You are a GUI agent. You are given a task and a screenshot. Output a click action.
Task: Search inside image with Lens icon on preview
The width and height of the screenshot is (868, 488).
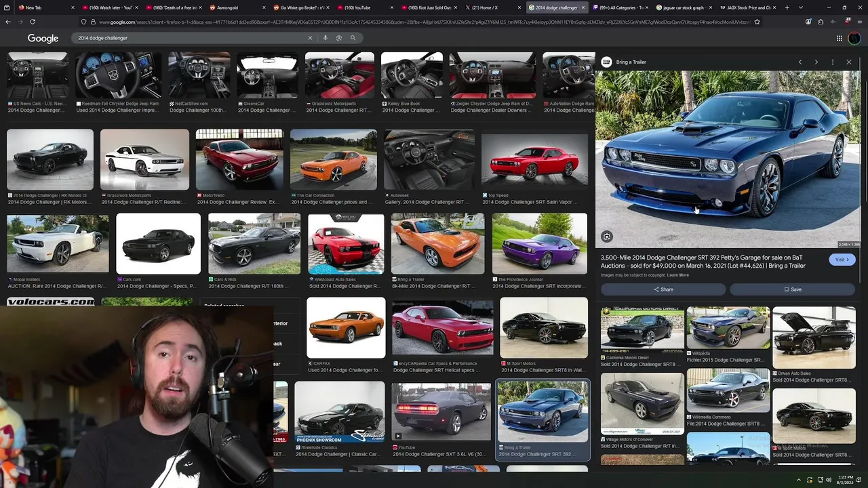[x=607, y=237]
